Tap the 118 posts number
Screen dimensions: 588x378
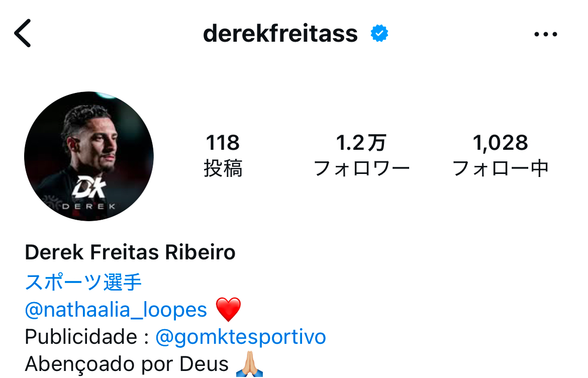[223, 143]
